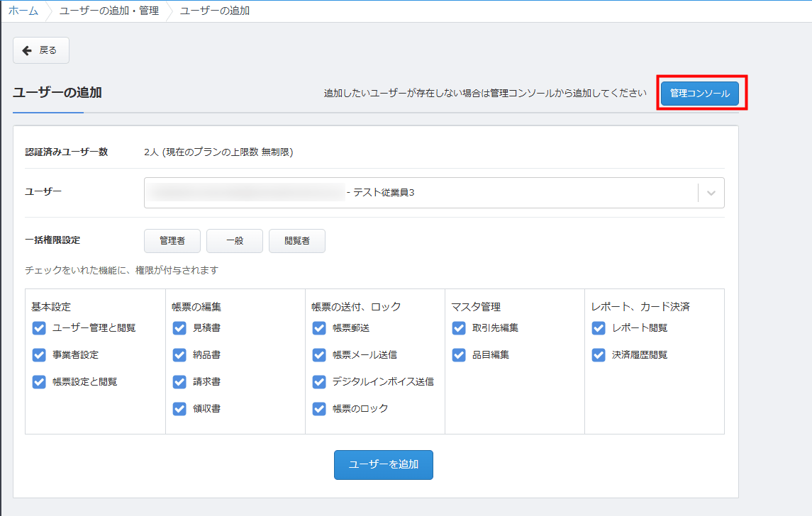Click 認証済みユーザー数 value 2人 text
Image resolution: width=812 pixels, height=516 pixels.
click(218, 152)
